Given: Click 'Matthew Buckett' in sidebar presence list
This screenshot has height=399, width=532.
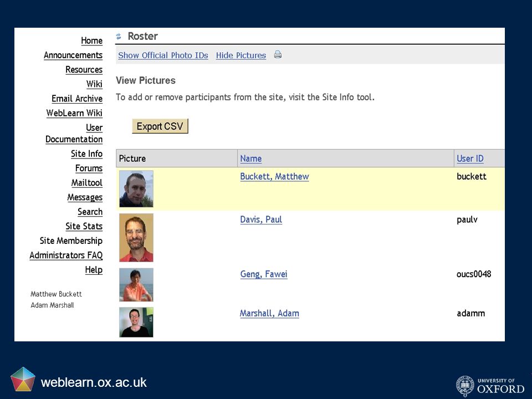Looking at the screenshot, I should click(x=56, y=294).
